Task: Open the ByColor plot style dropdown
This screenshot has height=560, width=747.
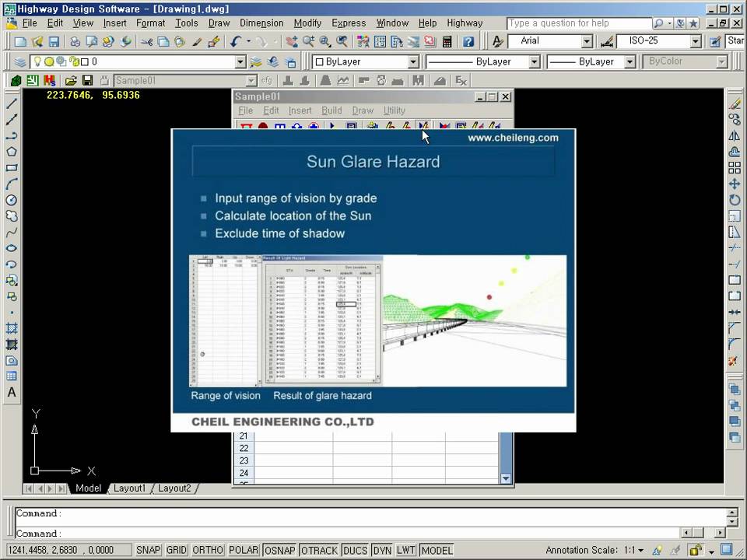Action: 722,62
